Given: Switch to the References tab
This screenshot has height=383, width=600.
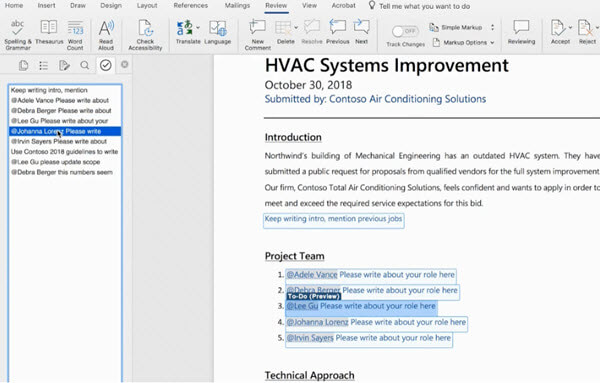Looking at the screenshot, I should [191, 5].
